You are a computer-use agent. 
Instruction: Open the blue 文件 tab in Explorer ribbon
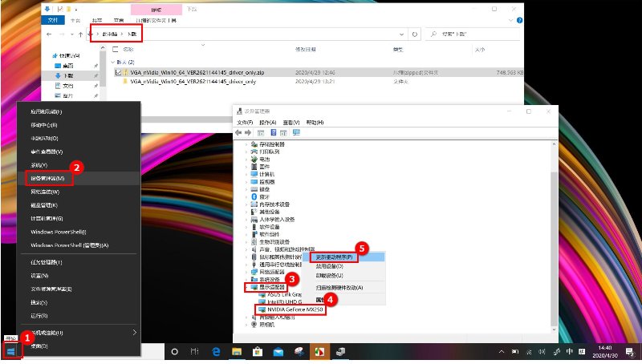pyautogui.click(x=53, y=20)
